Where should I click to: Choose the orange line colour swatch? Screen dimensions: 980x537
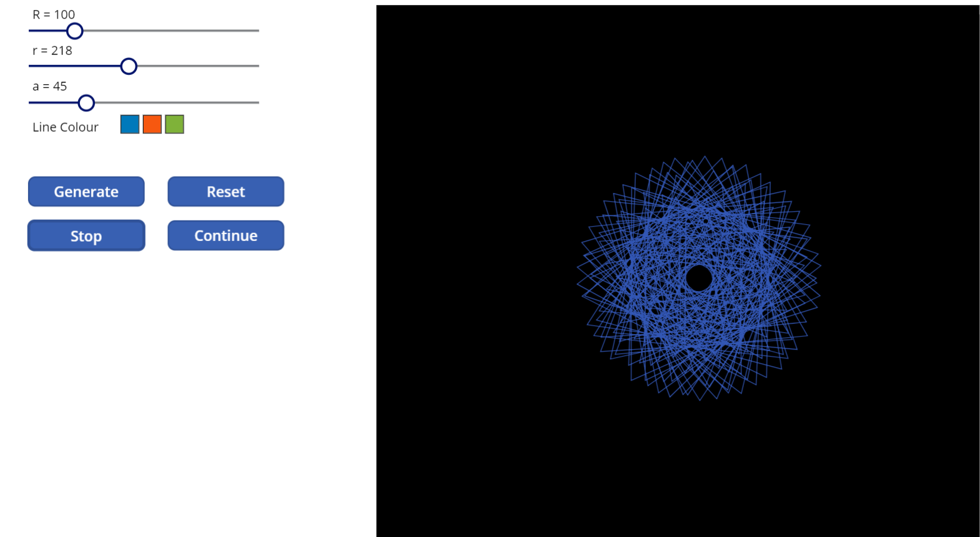[152, 124]
